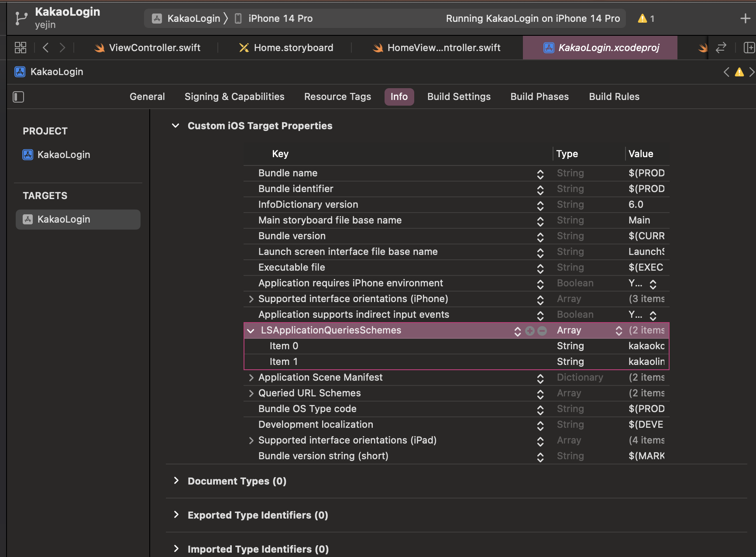
Task: Add editor with the split pane icon
Action: pos(749,48)
